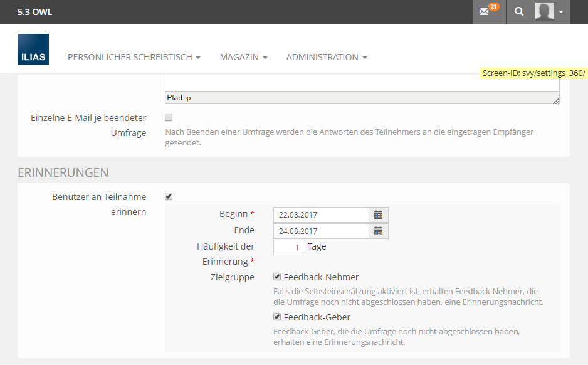Toggle Einzelne E-Mail je beendeter Umfrage checkbox
This screenshot has width=588, height=365.
click(168, 117)
